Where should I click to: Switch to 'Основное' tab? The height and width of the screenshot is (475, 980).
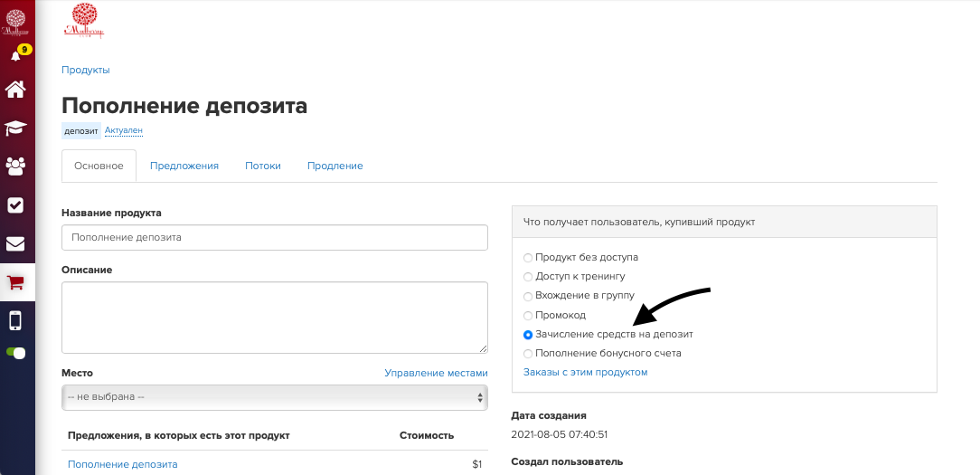point(99,166)
